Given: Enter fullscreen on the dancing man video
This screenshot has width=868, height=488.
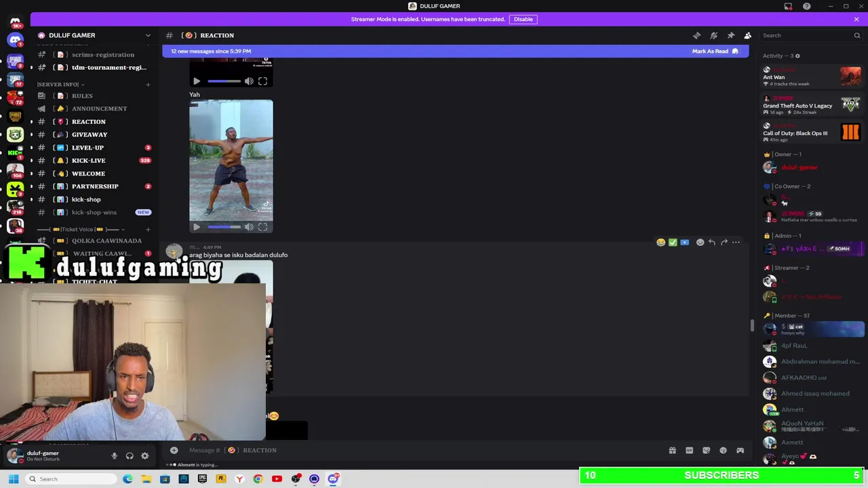Looking at the screenshot, I should point(262,227).
